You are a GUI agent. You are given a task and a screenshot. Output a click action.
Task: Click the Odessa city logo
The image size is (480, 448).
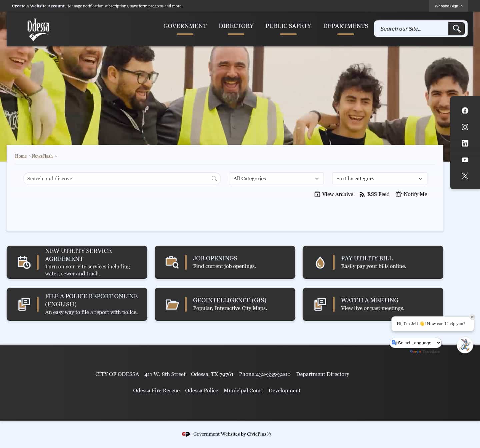tap(38, 29)
